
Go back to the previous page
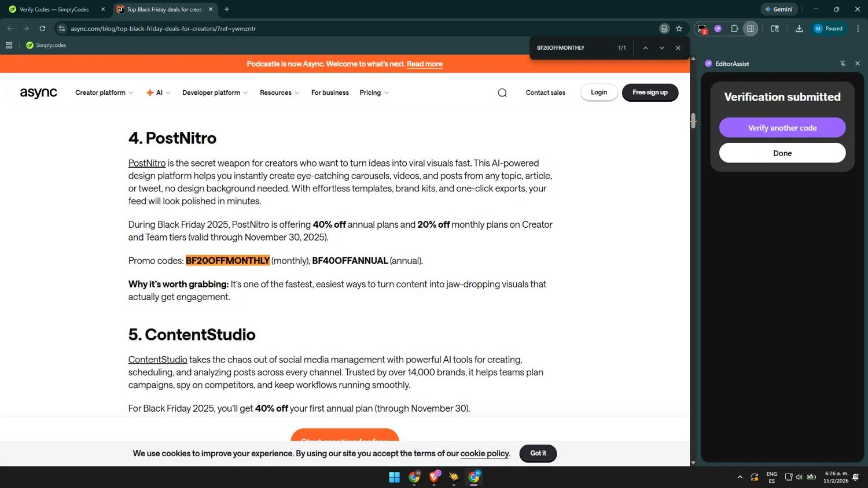[x=10, y=28]
